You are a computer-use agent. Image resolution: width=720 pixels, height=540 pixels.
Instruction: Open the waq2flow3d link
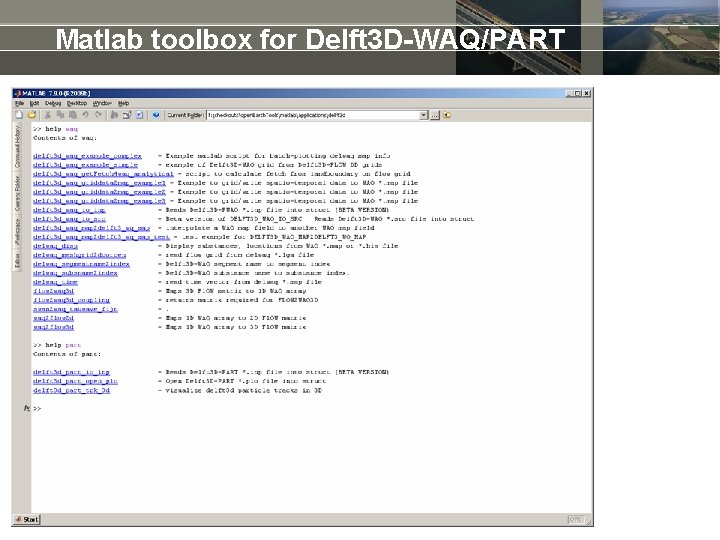(x=53, y=327)
